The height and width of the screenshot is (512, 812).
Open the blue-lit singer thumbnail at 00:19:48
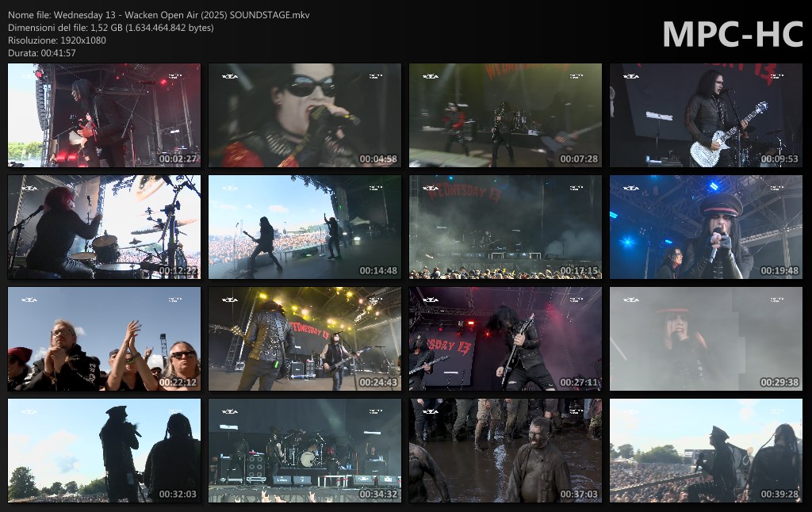tap(706, 227)
